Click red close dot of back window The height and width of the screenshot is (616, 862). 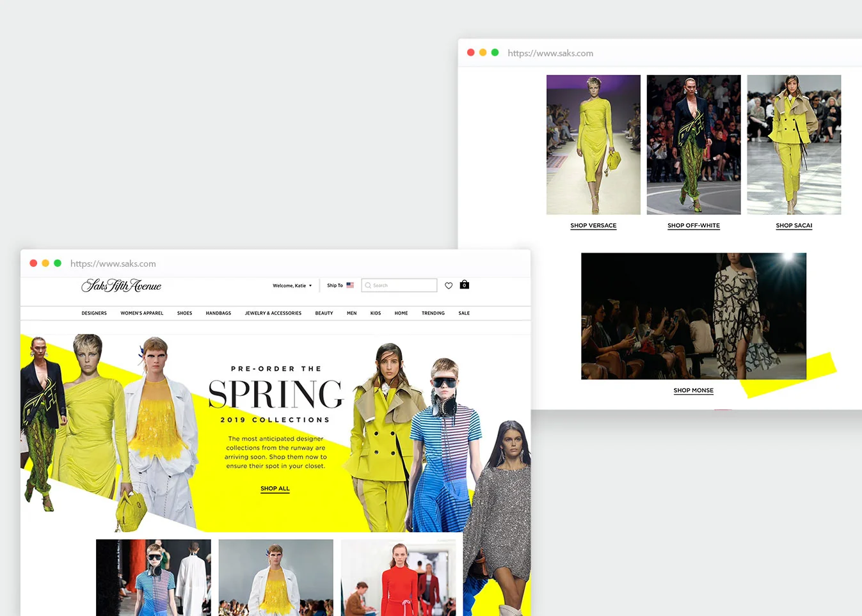tap(471, 52)
